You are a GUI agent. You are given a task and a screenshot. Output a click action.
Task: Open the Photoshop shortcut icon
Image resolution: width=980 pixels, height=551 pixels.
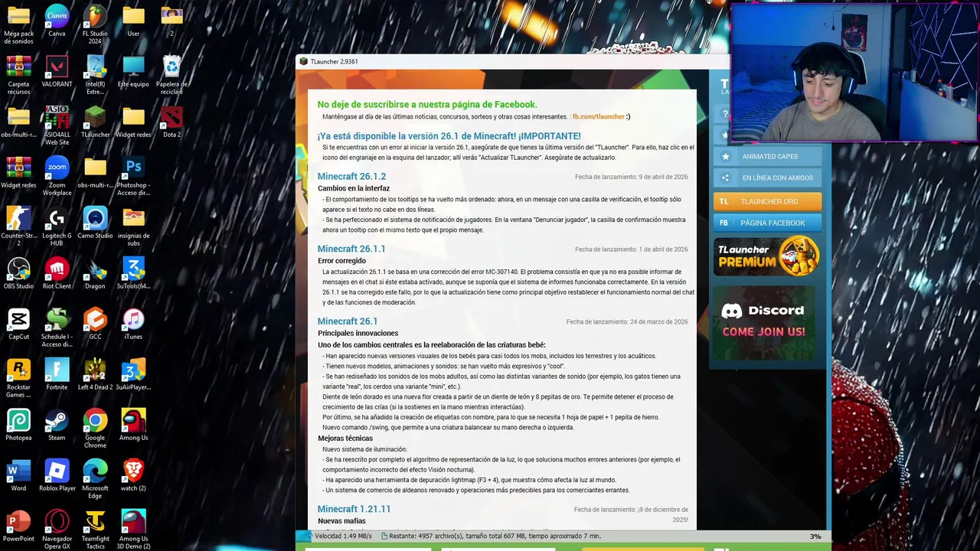(133, 177)
